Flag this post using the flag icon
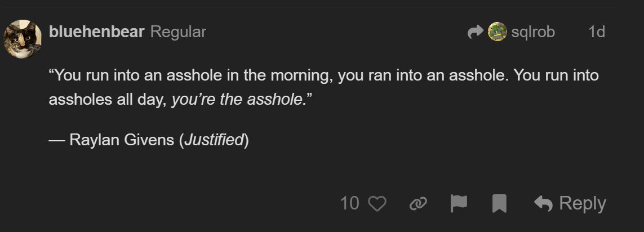 click(459, 203)
